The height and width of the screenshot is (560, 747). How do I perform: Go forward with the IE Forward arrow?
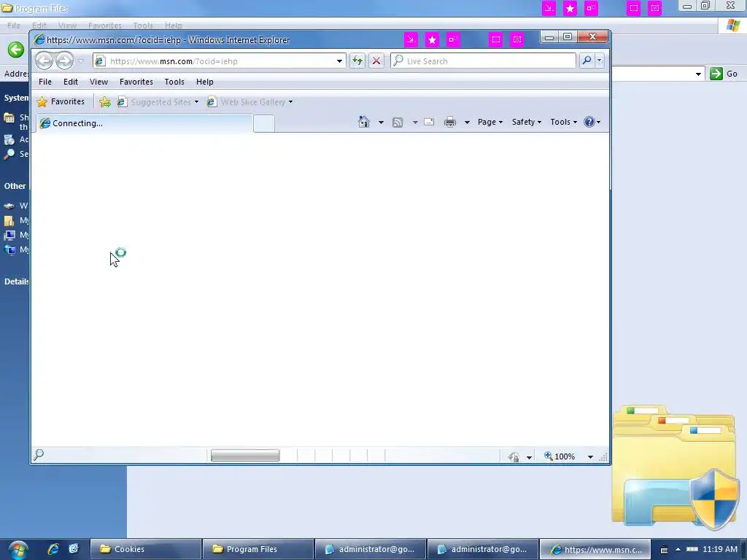[64, 61]
